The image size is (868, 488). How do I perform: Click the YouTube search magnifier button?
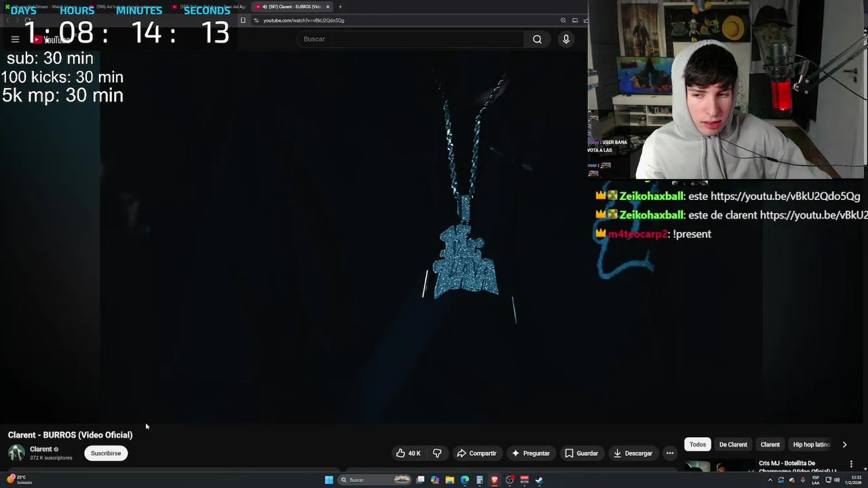[x=537, y=39]
